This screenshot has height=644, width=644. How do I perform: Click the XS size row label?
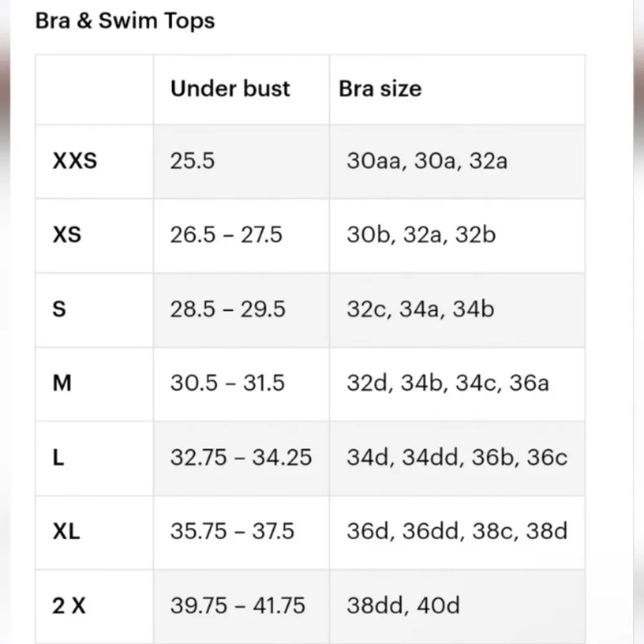click(67, 234)
